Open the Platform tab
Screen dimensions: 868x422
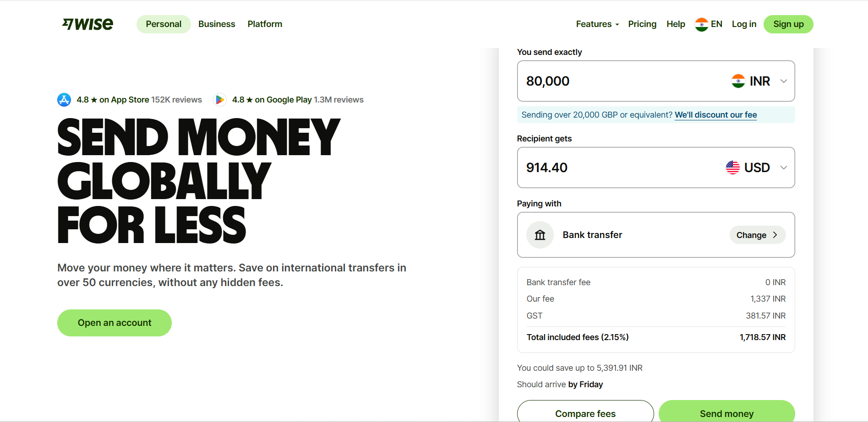(x=265, y=24)
